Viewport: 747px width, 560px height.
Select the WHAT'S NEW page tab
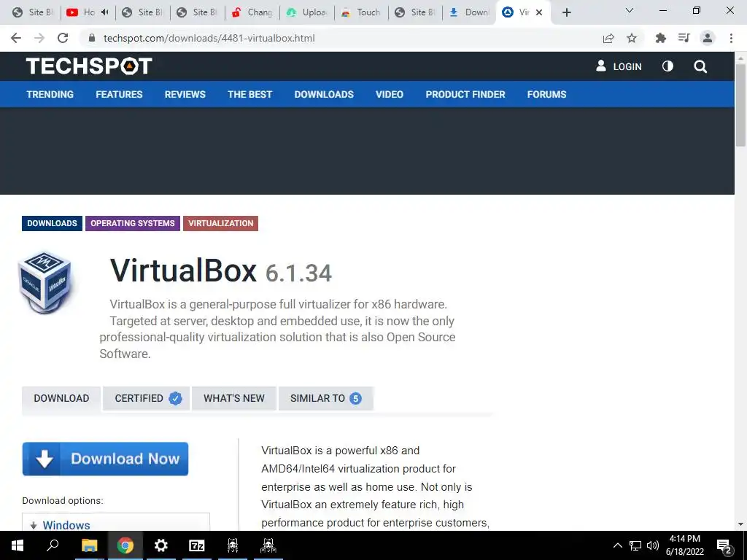[x=234, y=399]
